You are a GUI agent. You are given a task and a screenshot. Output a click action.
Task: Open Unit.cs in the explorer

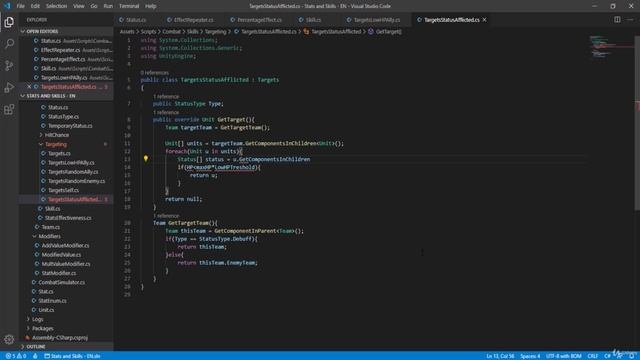(x=46, y=310)
